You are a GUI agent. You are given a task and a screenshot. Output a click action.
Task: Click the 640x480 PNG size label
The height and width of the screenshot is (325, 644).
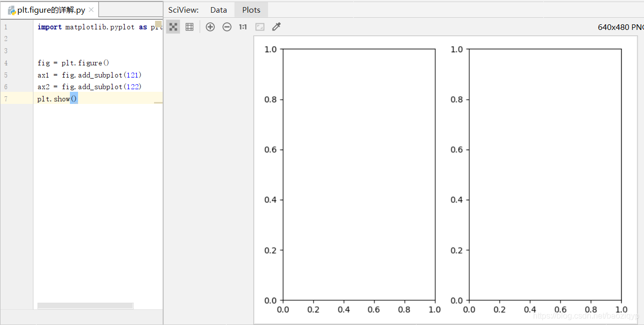[621, 27]
